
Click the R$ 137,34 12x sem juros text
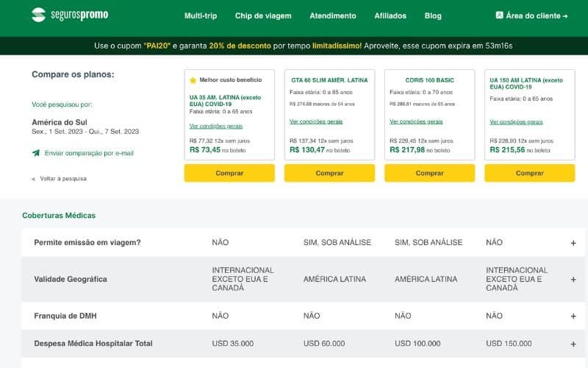321,141
